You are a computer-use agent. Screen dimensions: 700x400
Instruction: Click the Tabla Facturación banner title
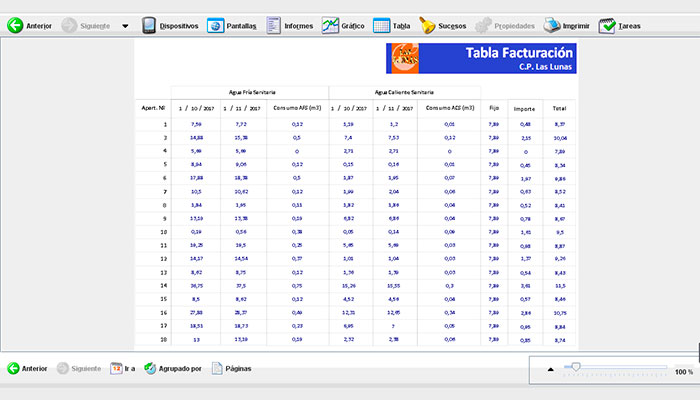519,53
